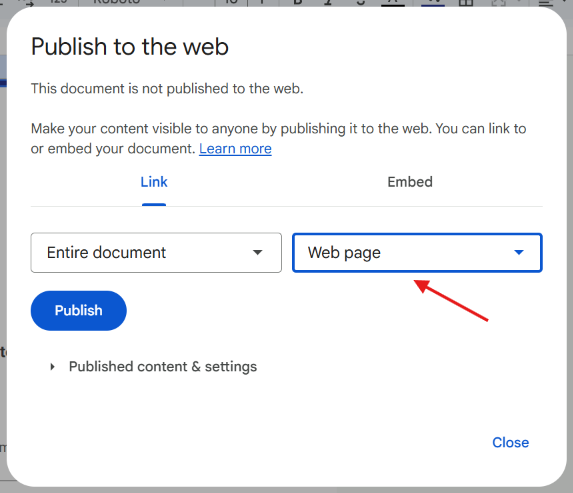The height and width of the screenshot is (493, 573).
Task: Open the Learn more link
Action: 235,149
